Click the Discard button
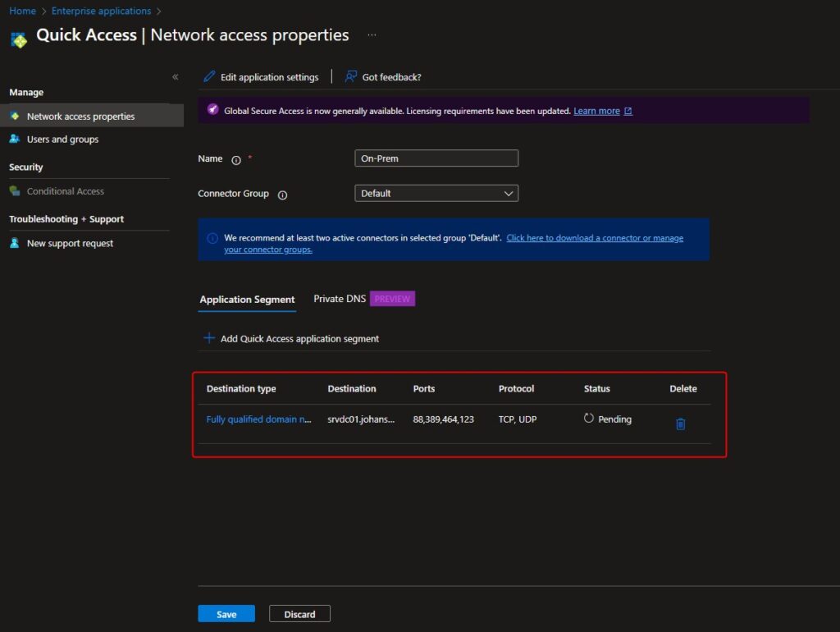The height and width of the screenshot is (632, 840). [x=299, y=614]
